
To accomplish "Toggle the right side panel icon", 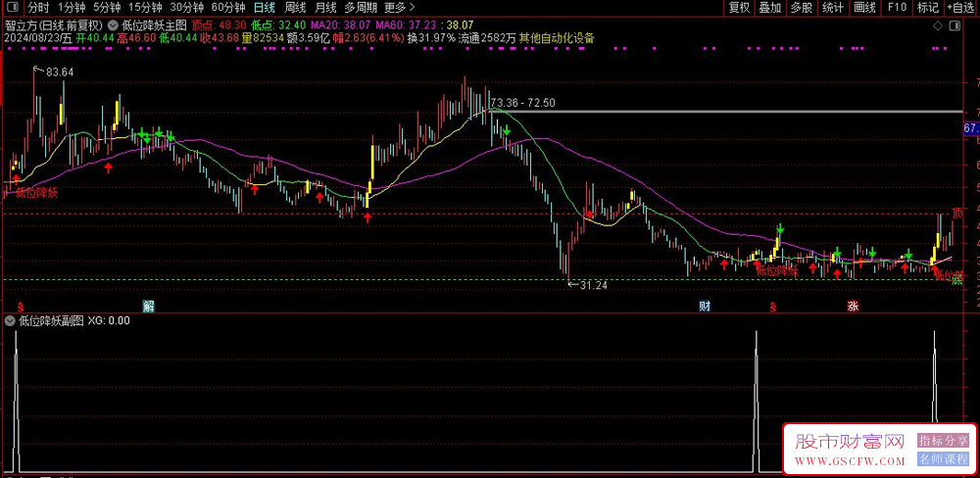I will pyautogui.click(x=954, y=26).
